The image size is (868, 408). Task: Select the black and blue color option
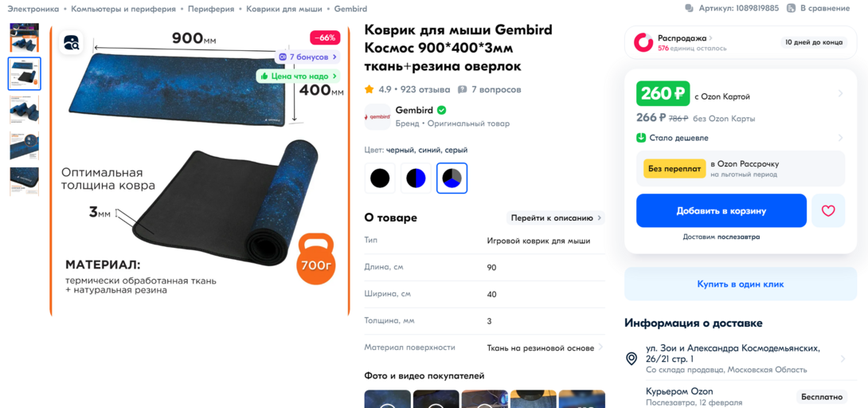coord(416,178)
